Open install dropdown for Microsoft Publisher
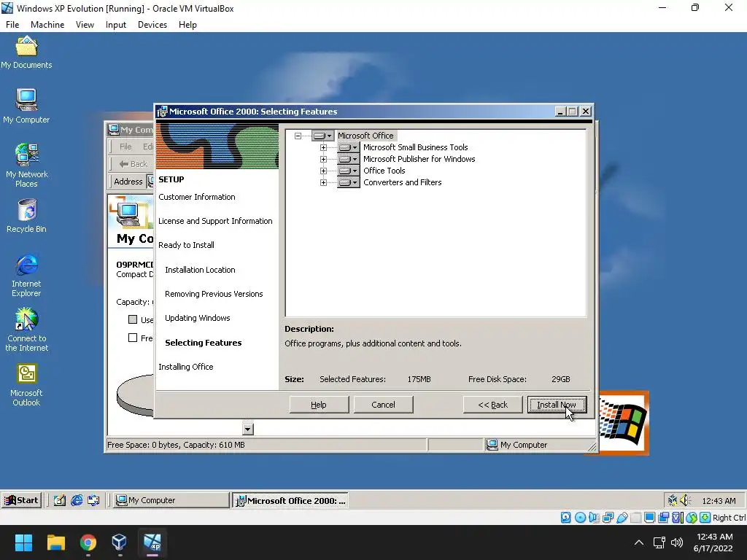The width and height of the screenshot is (747, 560). [348, 159]
